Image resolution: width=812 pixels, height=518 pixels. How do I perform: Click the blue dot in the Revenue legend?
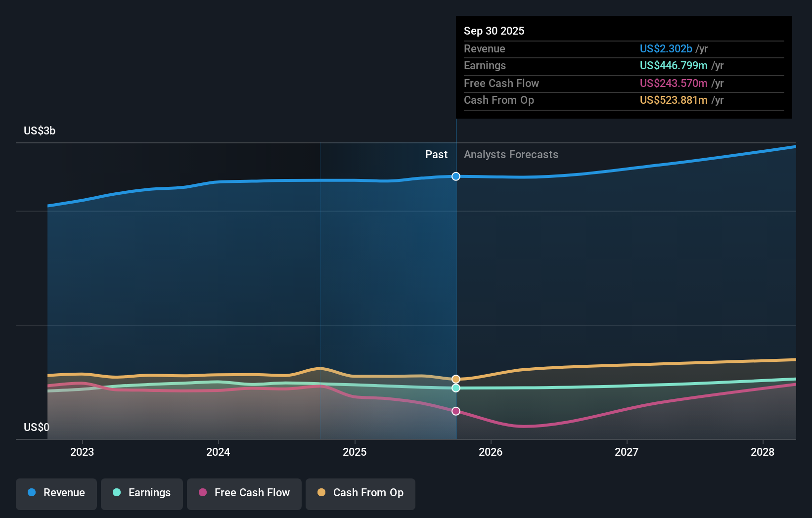[32, 493]
